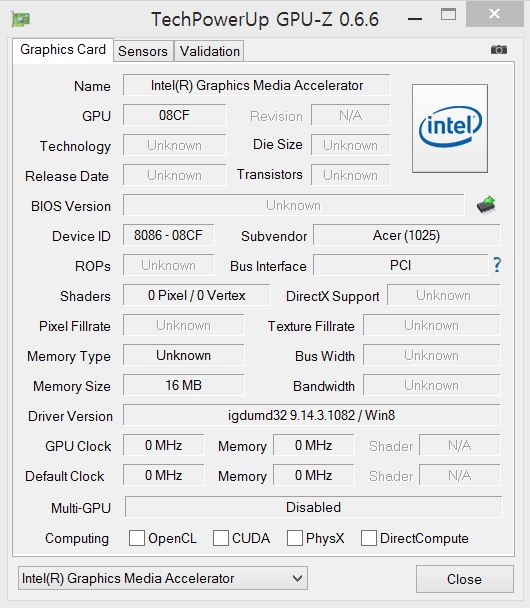Open the graphics card selector dropdown
Viewport: 530px width, 608px height.
click(163, 578)
